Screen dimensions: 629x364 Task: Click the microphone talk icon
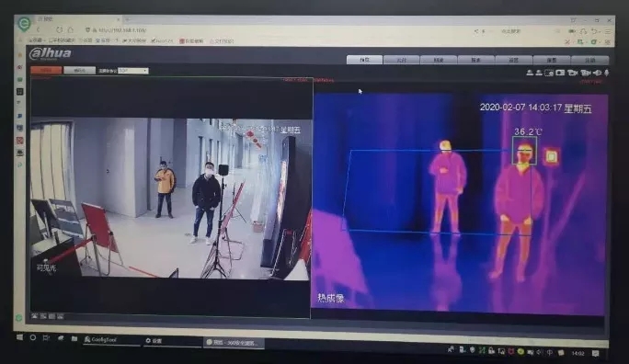[x=607, y=73]
